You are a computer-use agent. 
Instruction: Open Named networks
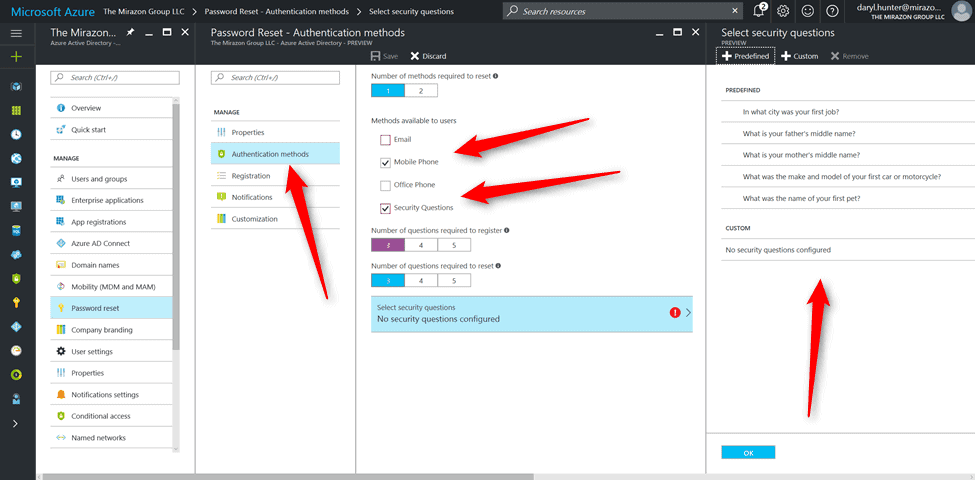pos(111,438)
